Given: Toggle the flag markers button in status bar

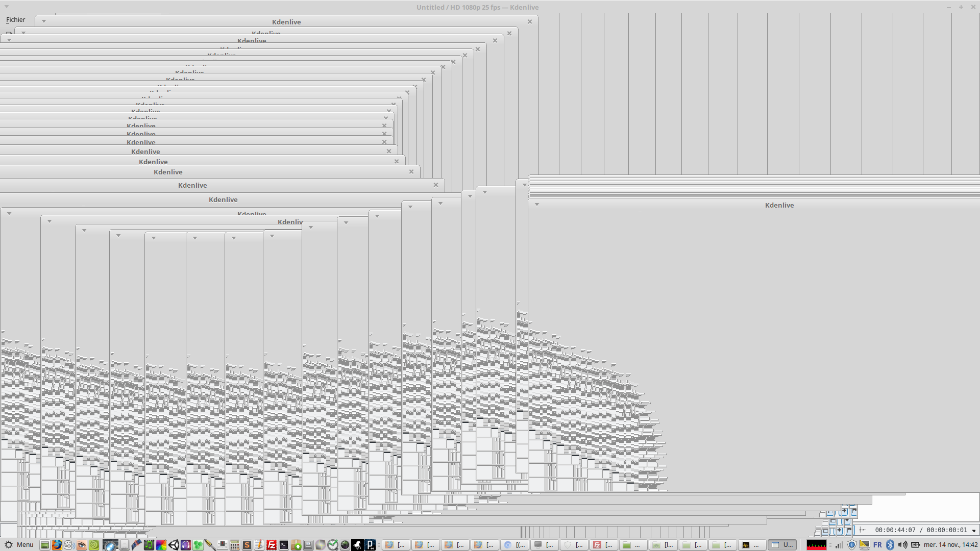Looking at the screenshot, I should pos(849,530).
